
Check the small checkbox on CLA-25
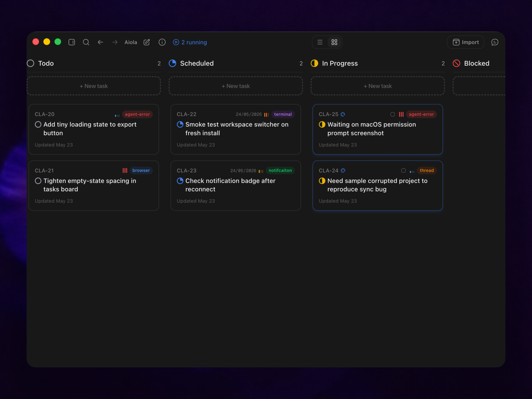click(x=393, y=114)
